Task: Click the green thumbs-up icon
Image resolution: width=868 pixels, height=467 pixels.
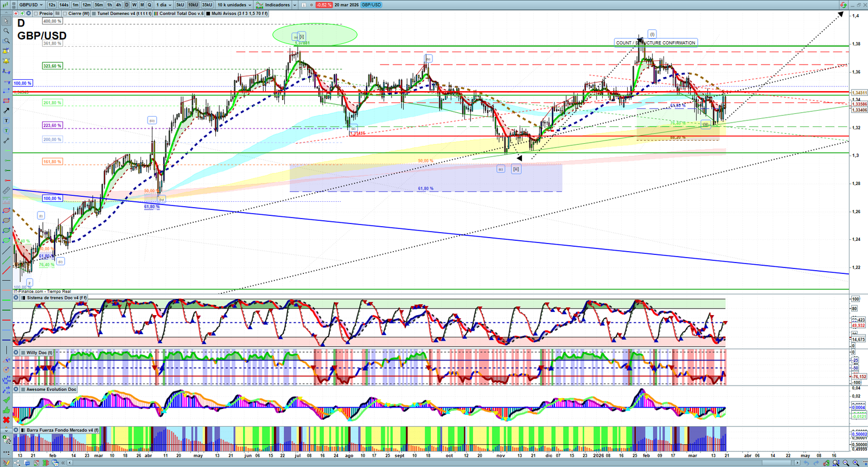Action: 6,410
